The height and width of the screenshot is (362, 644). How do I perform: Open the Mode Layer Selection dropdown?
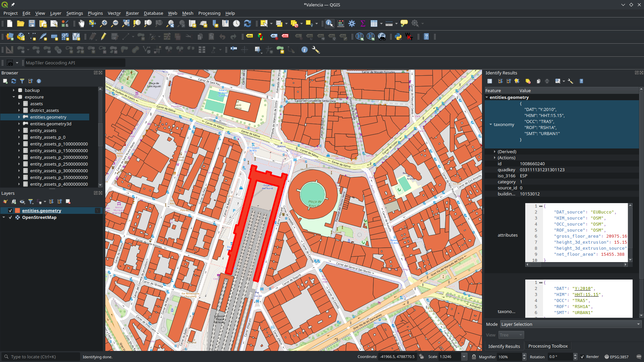[x=571, y=324]
